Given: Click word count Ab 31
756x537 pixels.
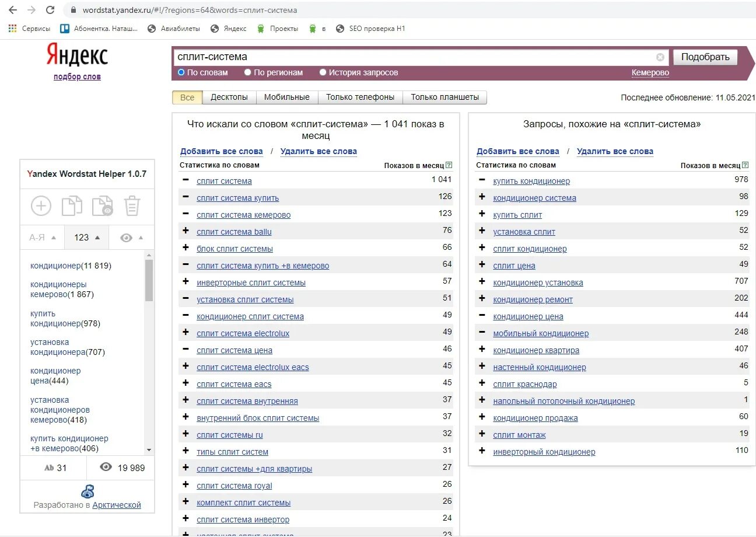Looking at the screenshot, I should coord(55,468).
